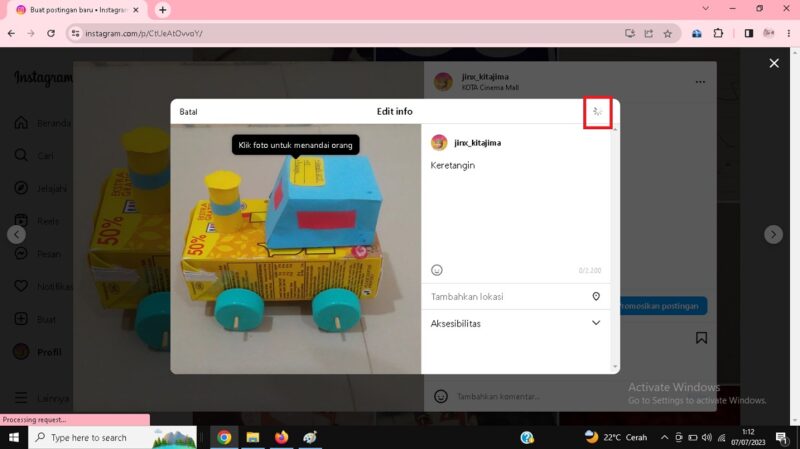Open emoji picker beside comment field
800x449 pixels.
[441, 396]
